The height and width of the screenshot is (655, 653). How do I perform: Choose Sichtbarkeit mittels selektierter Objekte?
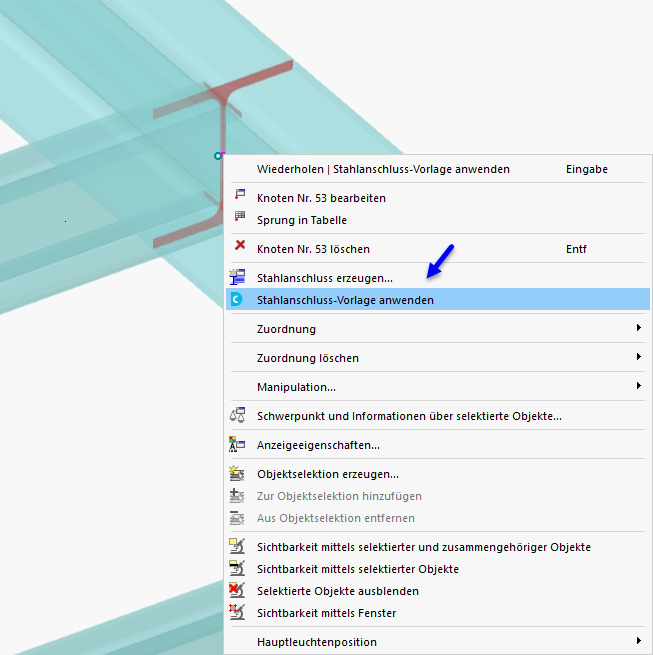[x=438, y=569]
